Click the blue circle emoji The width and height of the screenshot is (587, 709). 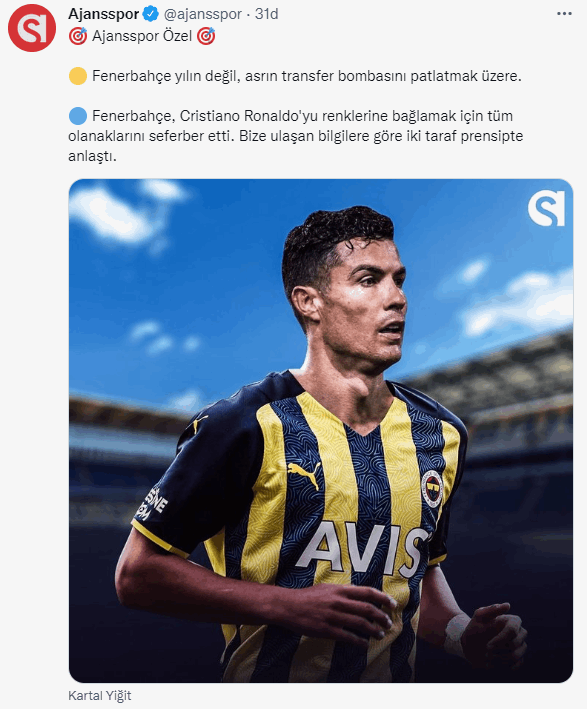pyautogui.click(x=78, y=116)
